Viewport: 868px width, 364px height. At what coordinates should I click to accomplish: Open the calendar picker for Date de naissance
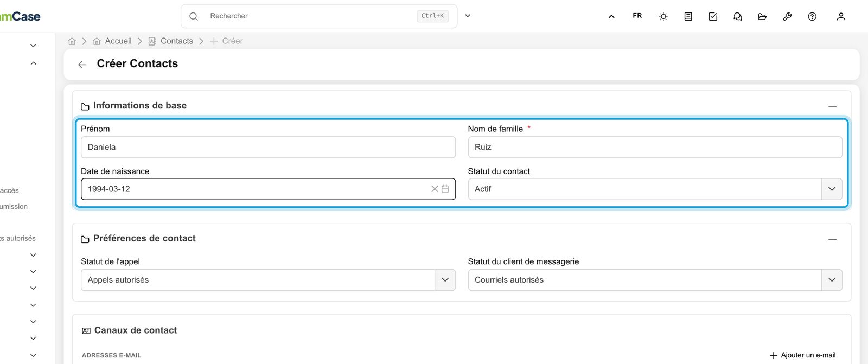tap(445, 189)
